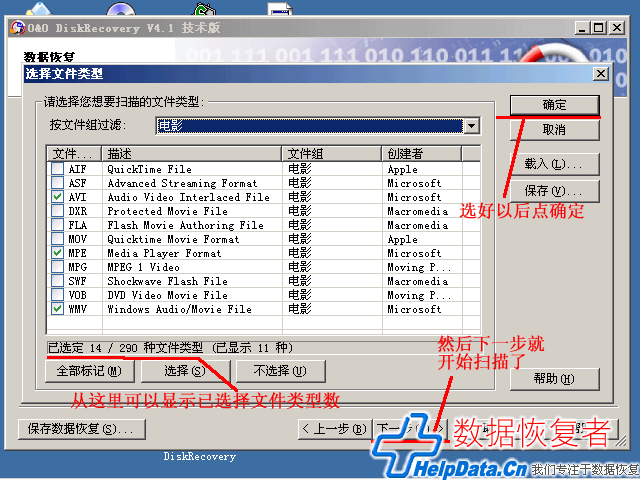Close the O&O DiskRecovery main window
The height and width of the screenshot is (480, 640).
pyautogui.click(x=617, y=28)
